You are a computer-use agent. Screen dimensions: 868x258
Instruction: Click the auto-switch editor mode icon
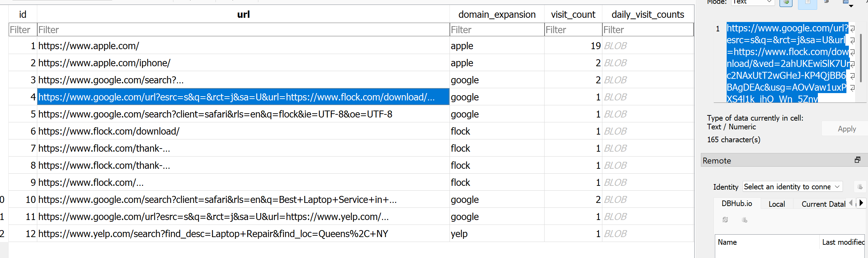[786, 3]
